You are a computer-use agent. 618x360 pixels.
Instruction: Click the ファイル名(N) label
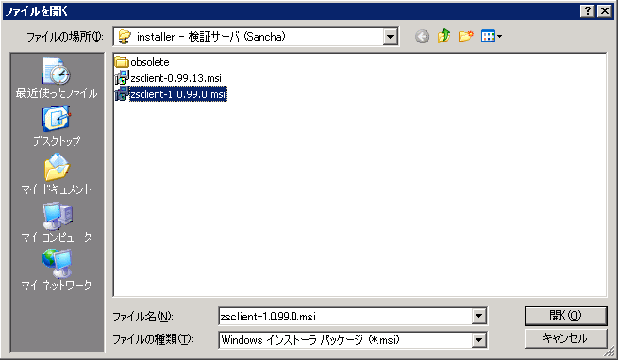coord(143,316)
